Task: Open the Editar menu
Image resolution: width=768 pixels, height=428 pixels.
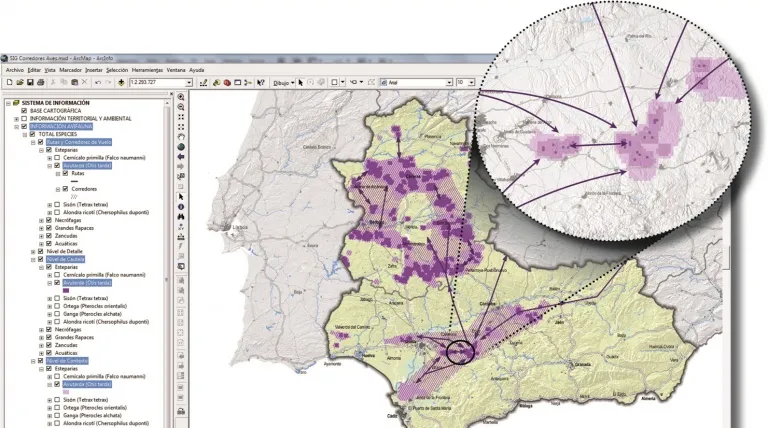Action: [x=34, y=71]
